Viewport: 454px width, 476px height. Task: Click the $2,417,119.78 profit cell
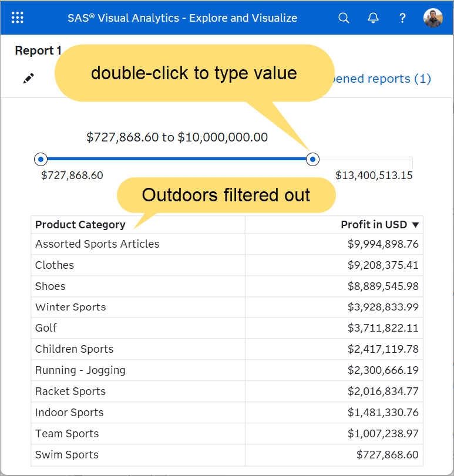point(334,349)
